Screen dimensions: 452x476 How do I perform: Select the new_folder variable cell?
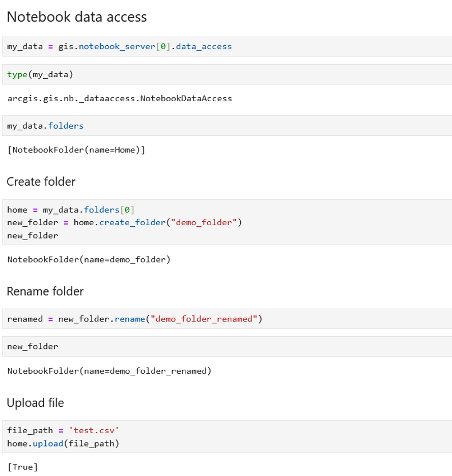32,346
